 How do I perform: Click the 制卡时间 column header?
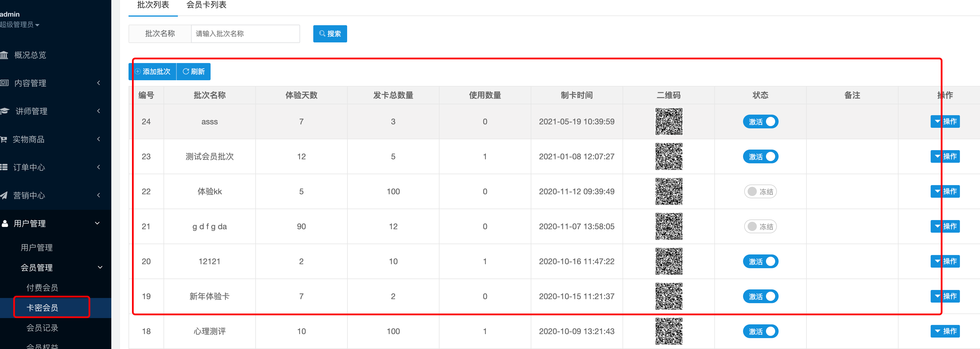point(577,95)
